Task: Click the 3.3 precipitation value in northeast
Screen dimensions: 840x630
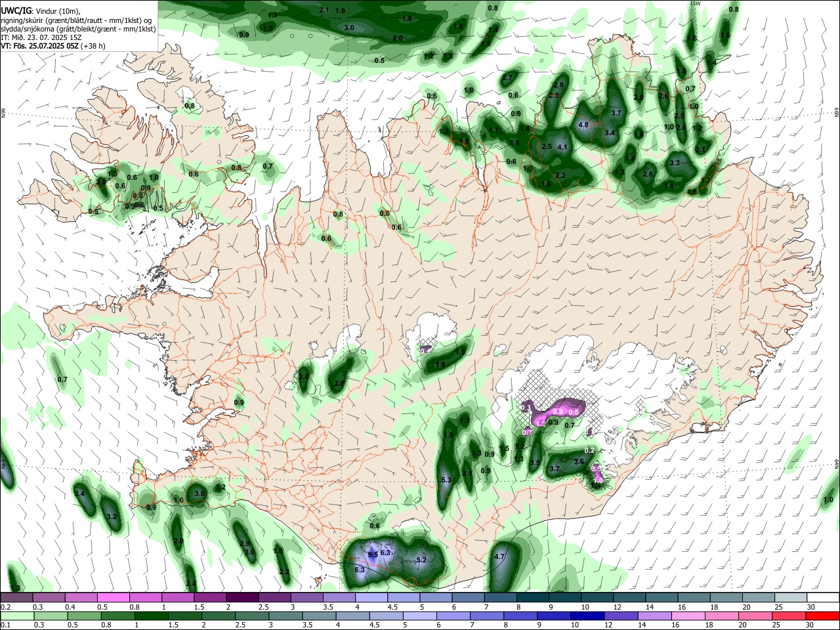Action: (675, 163)
